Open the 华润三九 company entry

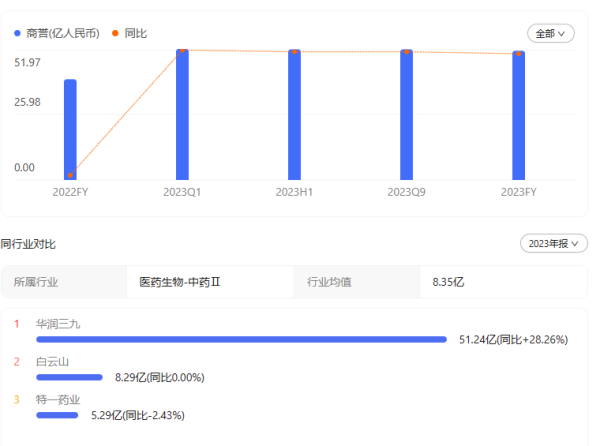[58, 324]
